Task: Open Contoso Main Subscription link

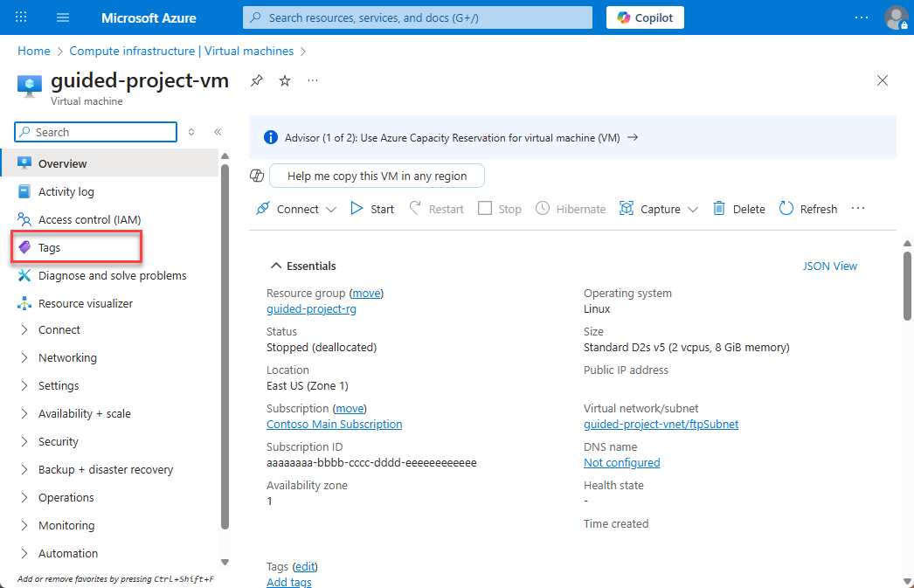Action: [x=334, y=425]
